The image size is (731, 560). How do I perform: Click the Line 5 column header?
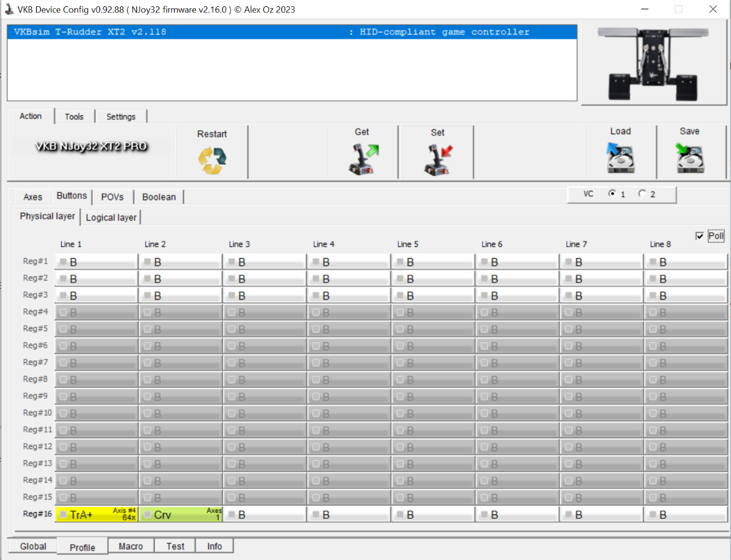[408, 245]
